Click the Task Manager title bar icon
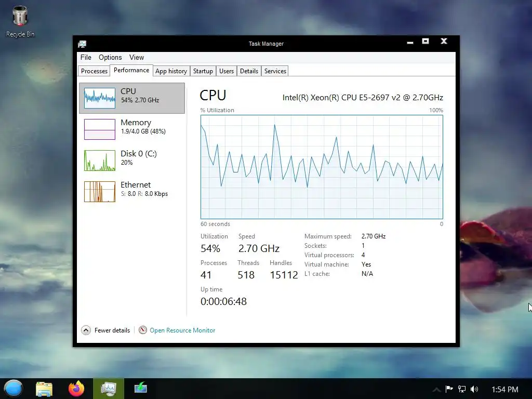 pyautogui.click(x=82, y=44)
